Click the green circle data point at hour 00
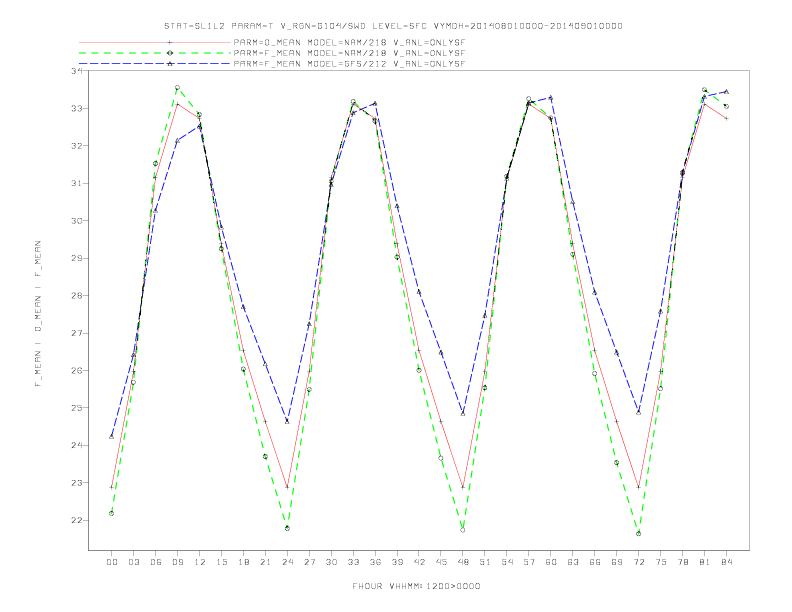 [112, 514]
